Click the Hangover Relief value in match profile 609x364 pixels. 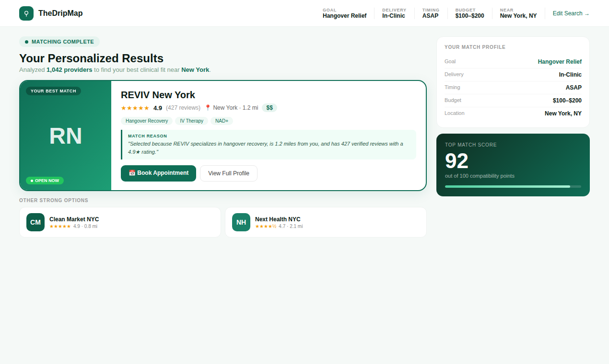(x=560, y=62)
